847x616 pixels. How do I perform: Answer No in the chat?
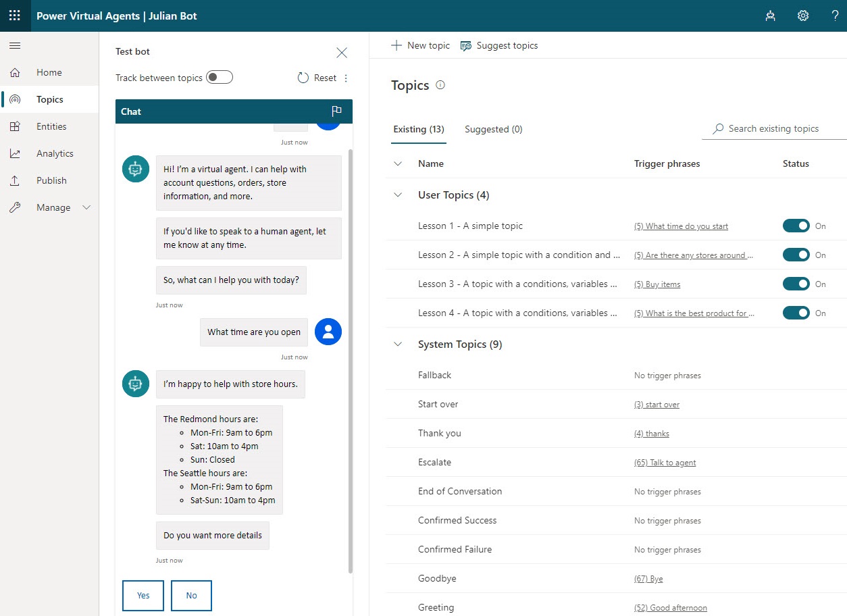[x=192, y=595]
